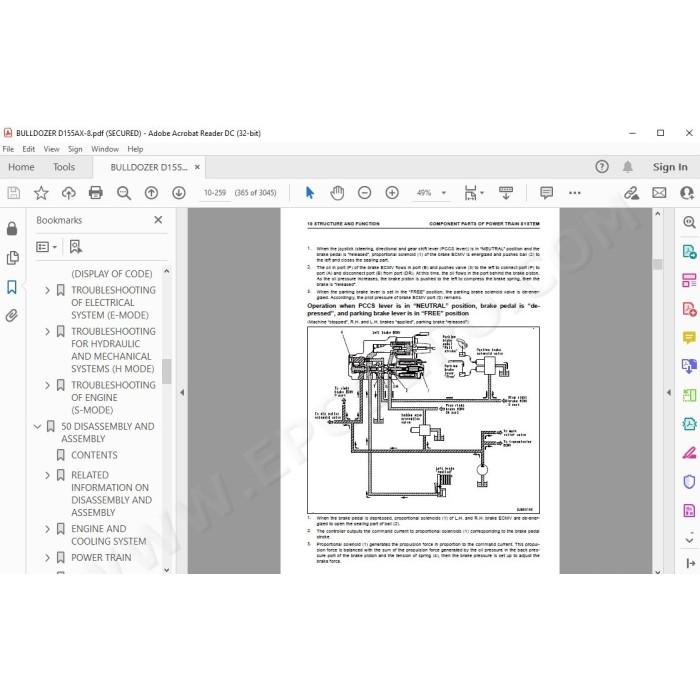This screenshot has width=700, height=700.
Task: Expand Engine and Cooling System bookmark
Action: pyautogui.click(x=47, y=529)
